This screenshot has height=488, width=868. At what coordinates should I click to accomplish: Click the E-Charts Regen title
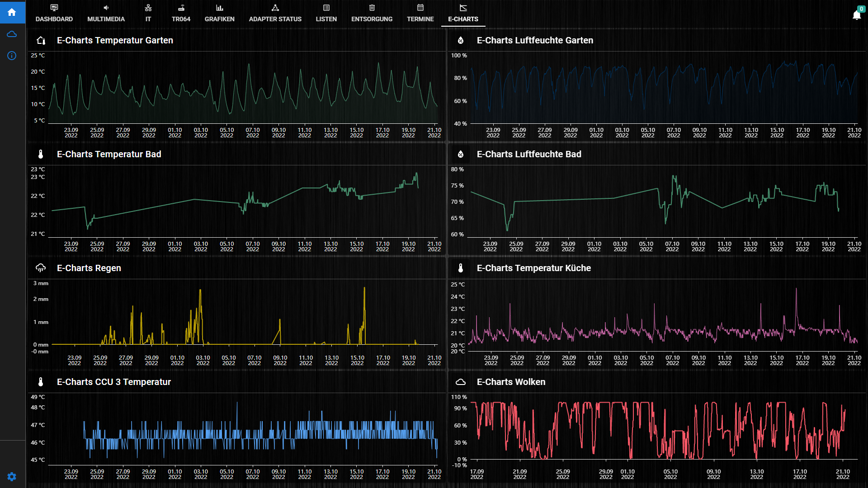point(89,268)
